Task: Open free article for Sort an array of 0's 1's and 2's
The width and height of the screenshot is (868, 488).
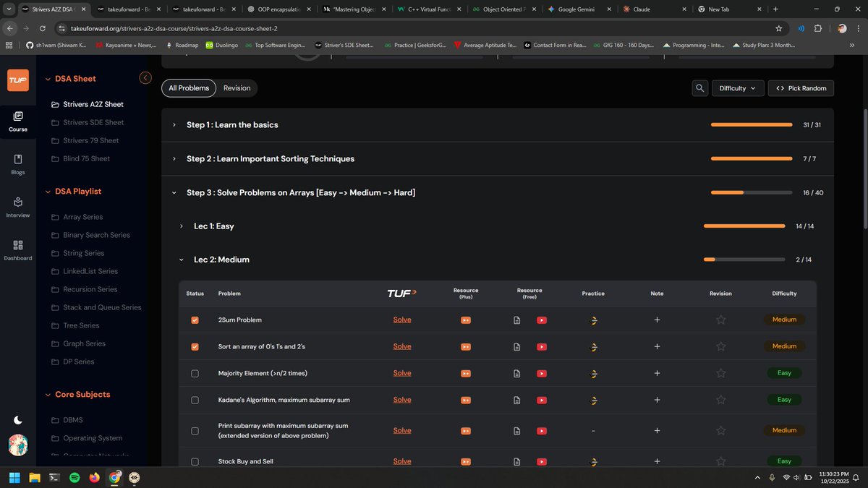Action: point(516,347)
